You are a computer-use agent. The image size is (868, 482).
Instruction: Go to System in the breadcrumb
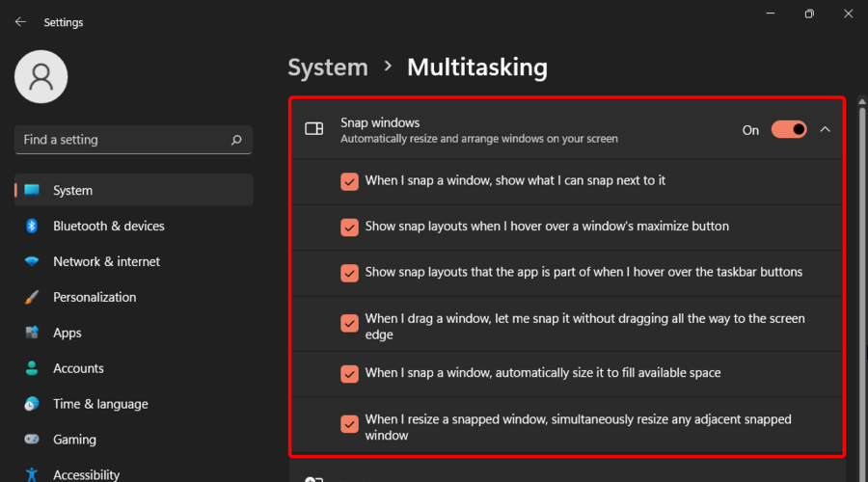(328, 67)
